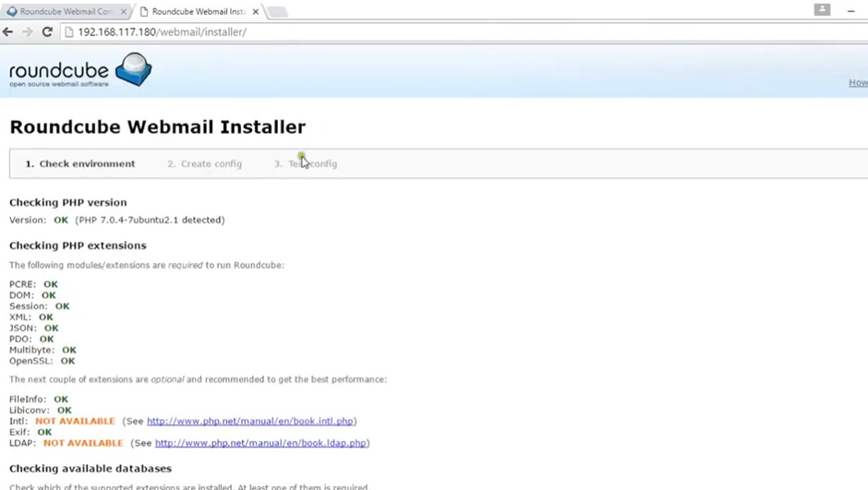Click the browser back arrow
Image resolution: width=868 pixels, height=490 pixels.
coord(7,32)
